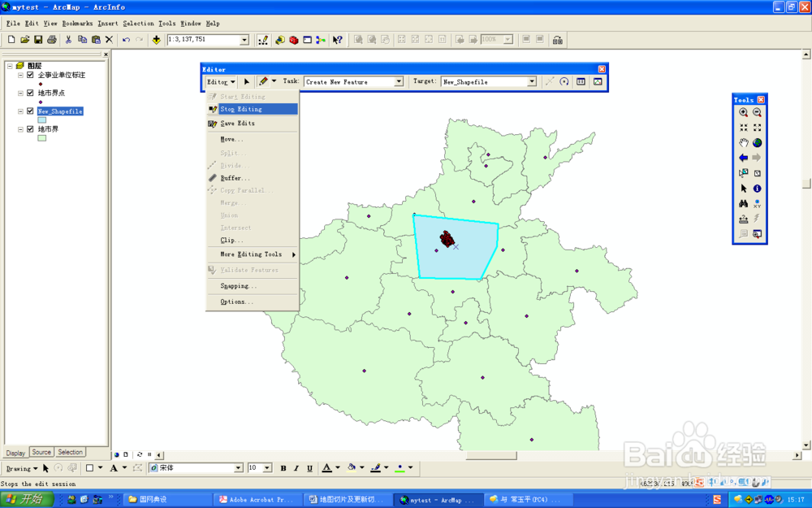
Task: Click the Editor menu button
Action: pyautogui.click(x=221, y=82)
